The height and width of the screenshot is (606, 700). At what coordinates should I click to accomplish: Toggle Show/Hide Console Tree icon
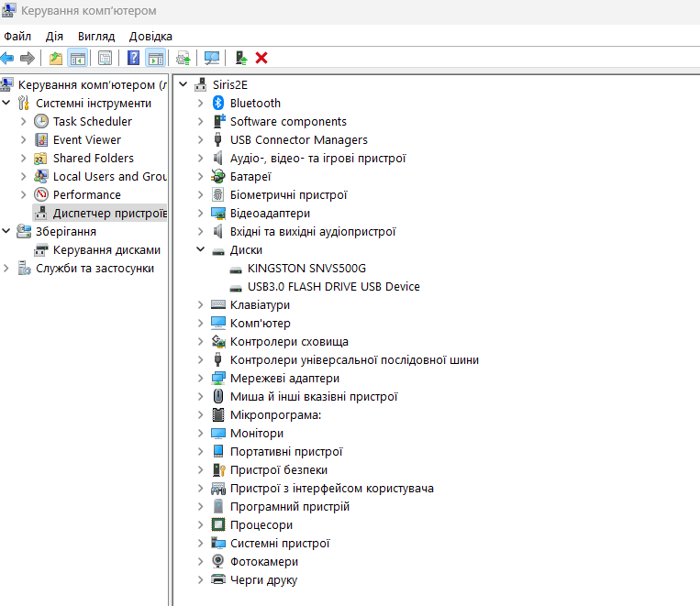point(78,58)
